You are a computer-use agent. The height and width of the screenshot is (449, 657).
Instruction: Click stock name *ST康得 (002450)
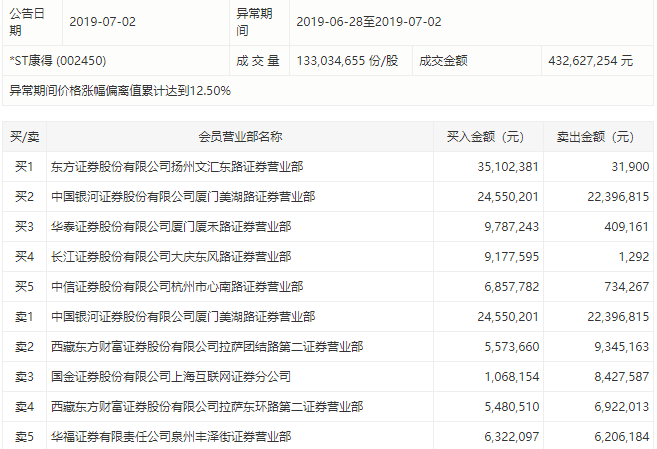(58, 61)
